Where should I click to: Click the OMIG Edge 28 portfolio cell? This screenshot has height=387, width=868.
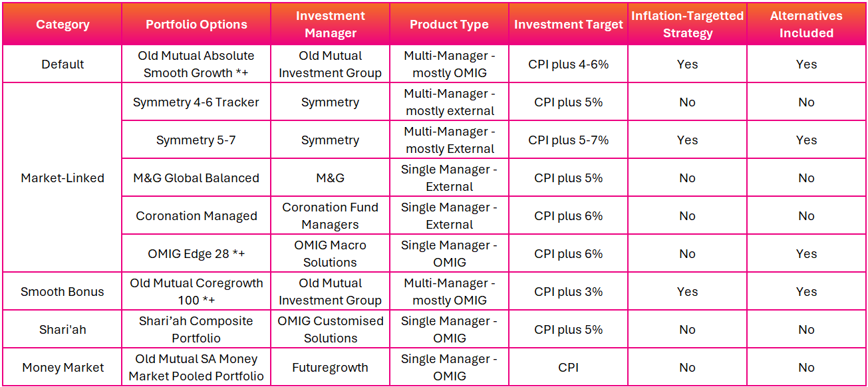click(196, 254)
